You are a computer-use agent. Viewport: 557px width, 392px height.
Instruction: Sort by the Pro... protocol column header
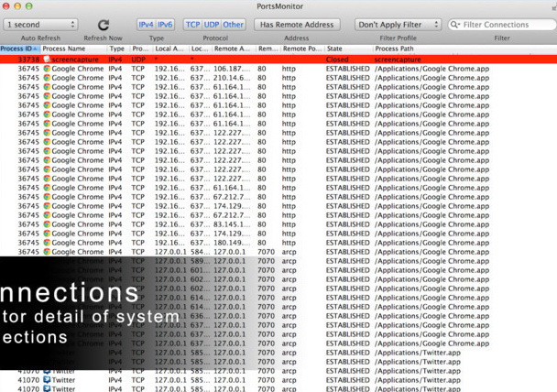[141, 49]
